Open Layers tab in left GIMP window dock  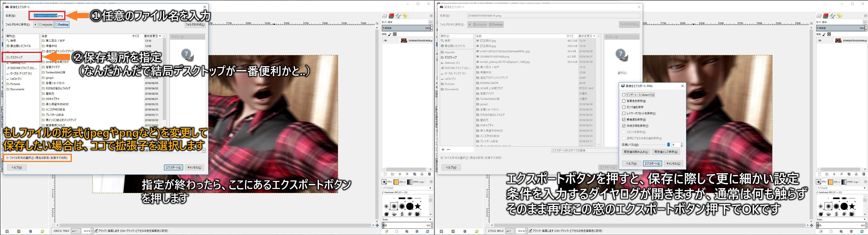click(x=384, y=16)
